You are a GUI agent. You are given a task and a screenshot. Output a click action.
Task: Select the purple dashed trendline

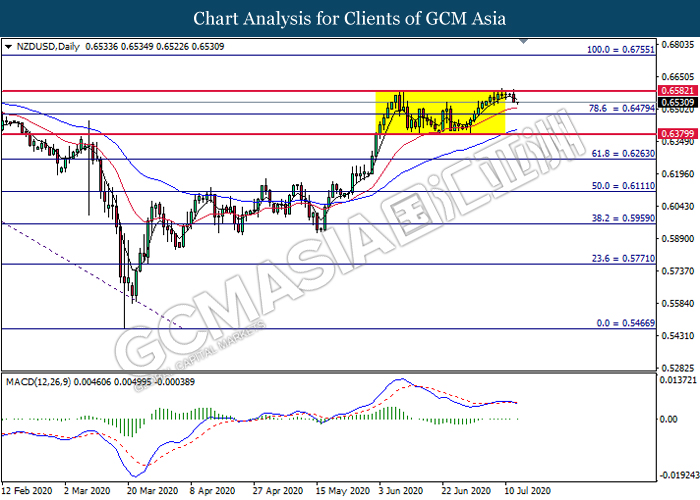[x=90, y=274]
